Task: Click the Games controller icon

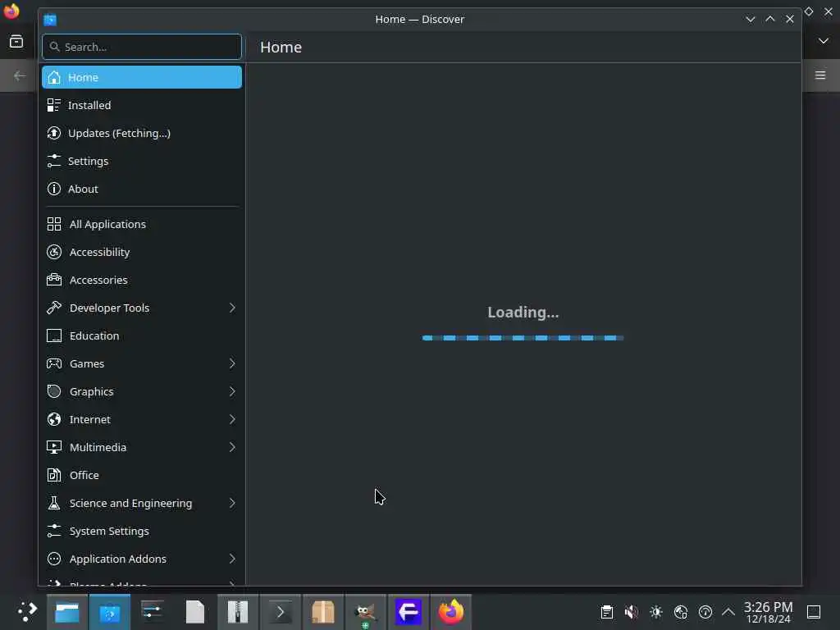Action: coord(54,363)
